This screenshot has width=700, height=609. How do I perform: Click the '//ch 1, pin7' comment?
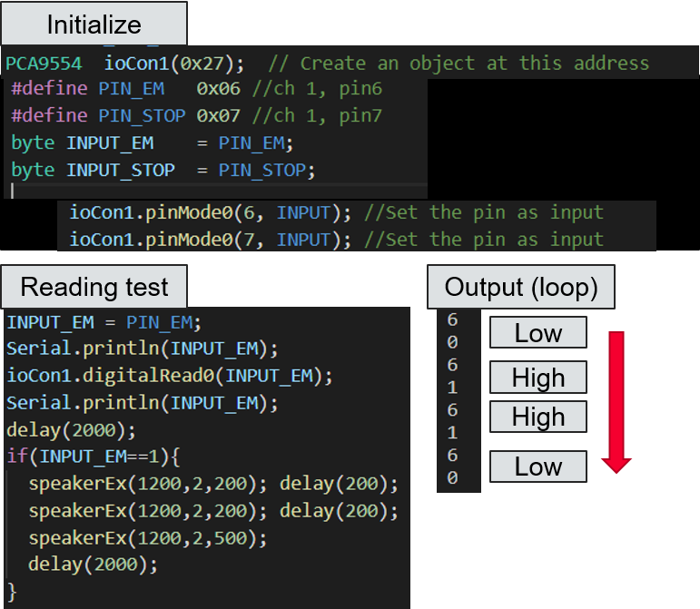(x=318, y=115)
